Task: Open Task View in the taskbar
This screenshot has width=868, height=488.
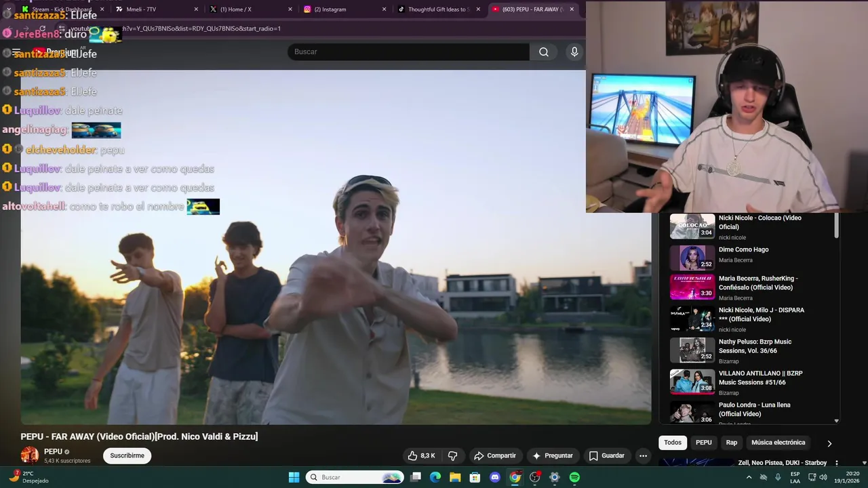Action: pyautogui.click(x=416, y=477)
